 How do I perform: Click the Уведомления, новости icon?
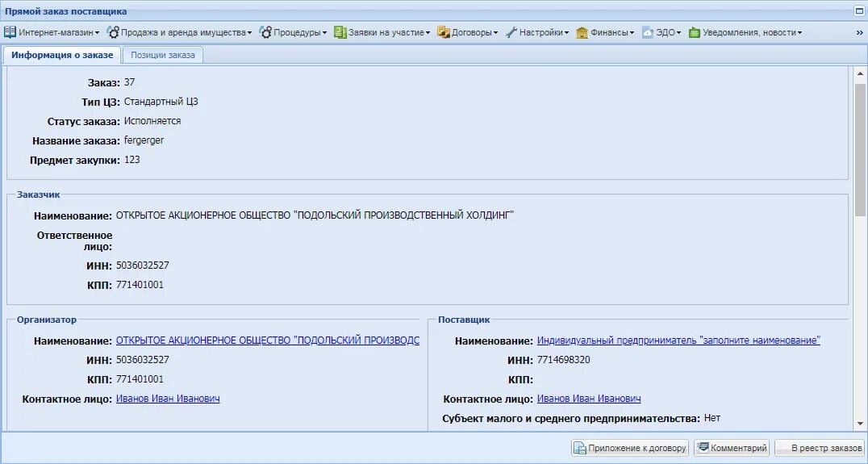tap(695, 32)
